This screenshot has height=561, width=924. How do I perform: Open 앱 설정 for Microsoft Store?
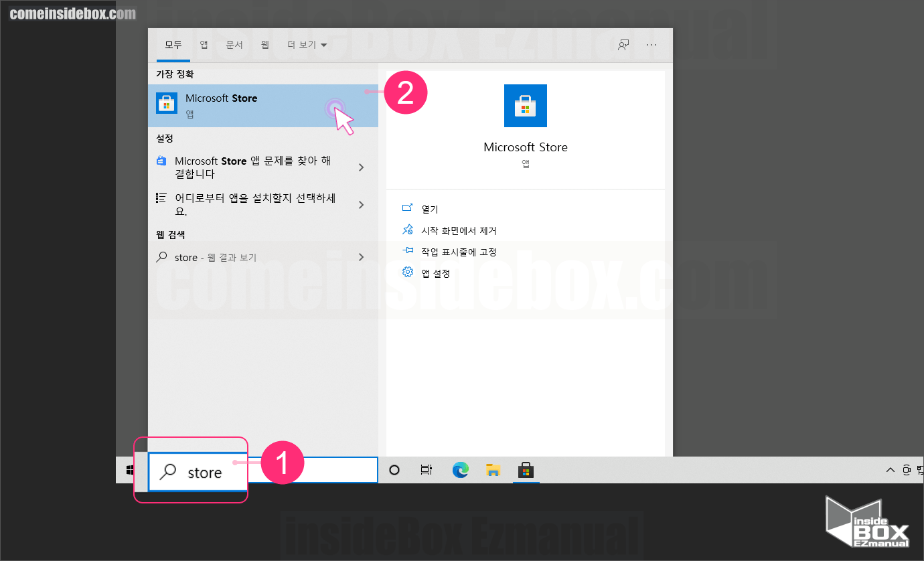[x=435, y=274]
